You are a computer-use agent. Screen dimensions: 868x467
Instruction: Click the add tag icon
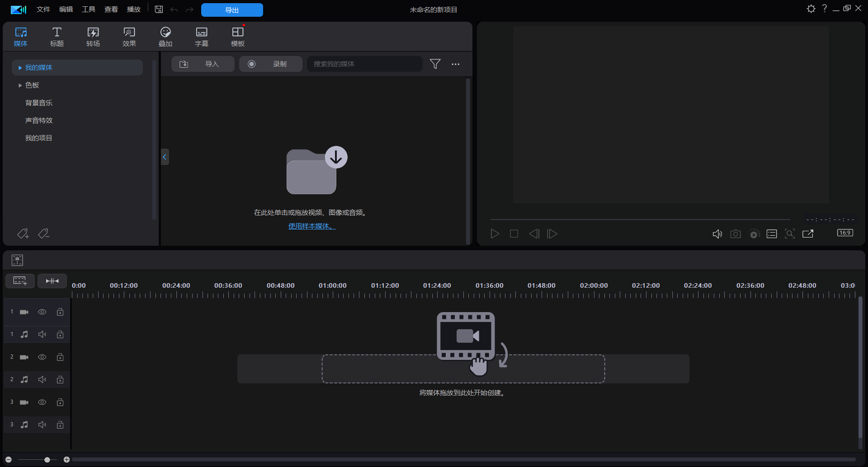point(23,233)
